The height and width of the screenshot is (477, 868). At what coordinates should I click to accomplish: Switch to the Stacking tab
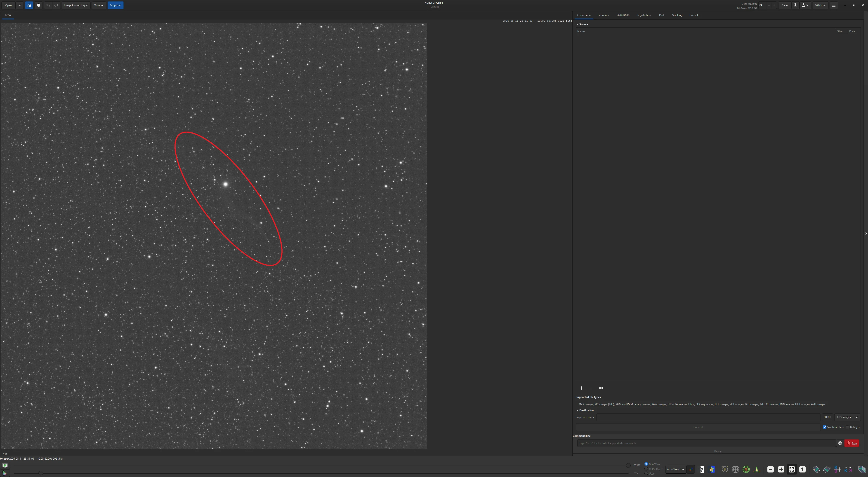677,15
